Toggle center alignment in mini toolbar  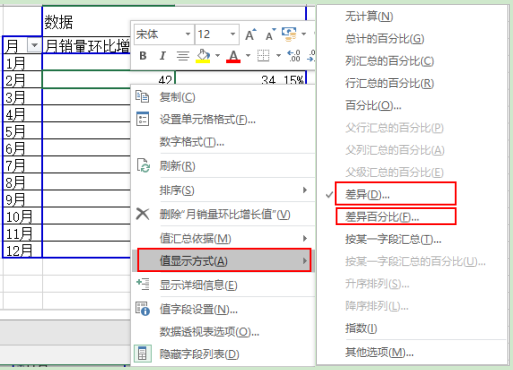click(x=183, y=56)
